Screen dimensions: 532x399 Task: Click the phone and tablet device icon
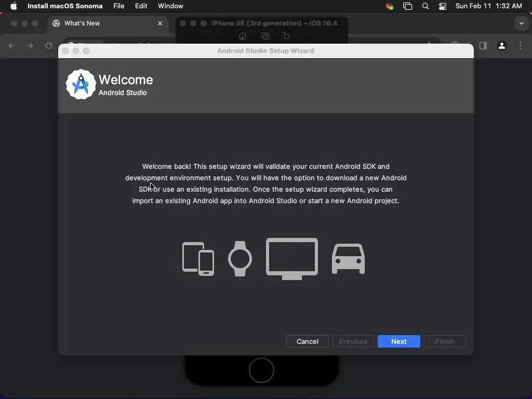click(198, 259)
